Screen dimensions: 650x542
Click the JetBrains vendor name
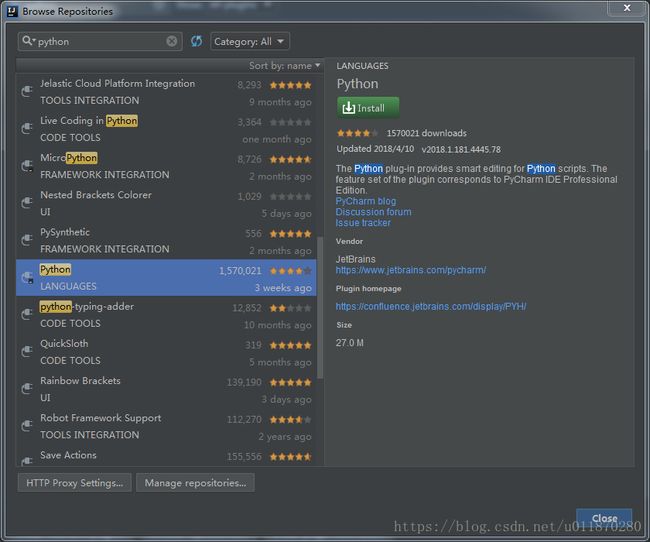coord(356,259)
